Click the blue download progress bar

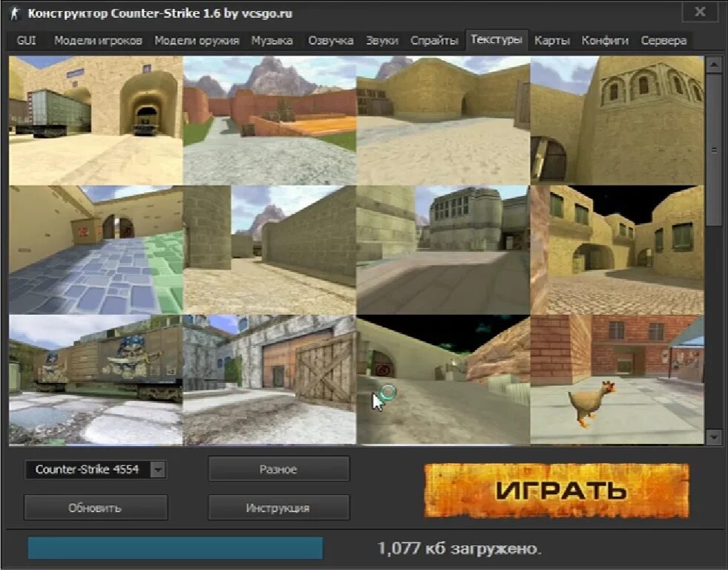(x=175, y=548)
